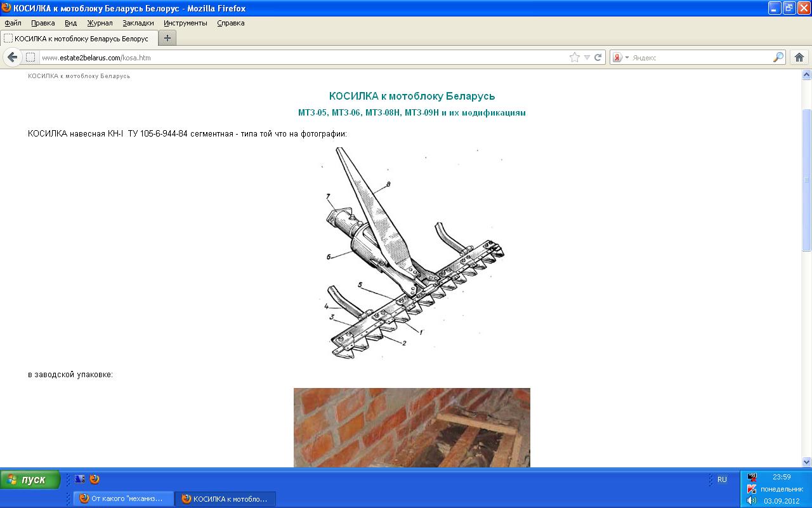This screenshot has height=508, width=812.
Task: Reload the page with the refresh icon
Action: (x=598, y=57)
